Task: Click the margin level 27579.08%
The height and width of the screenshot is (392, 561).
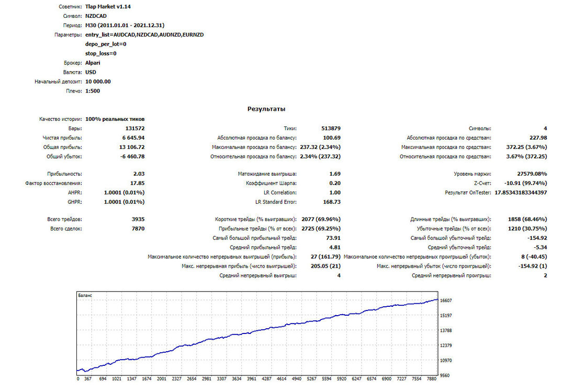Action: (532, 174)
